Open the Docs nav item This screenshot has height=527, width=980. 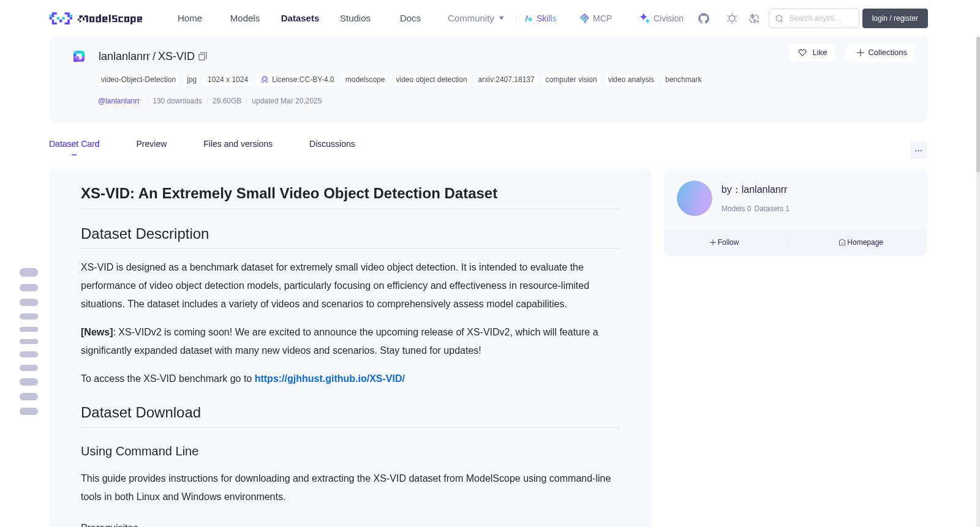tap(410, 18)
